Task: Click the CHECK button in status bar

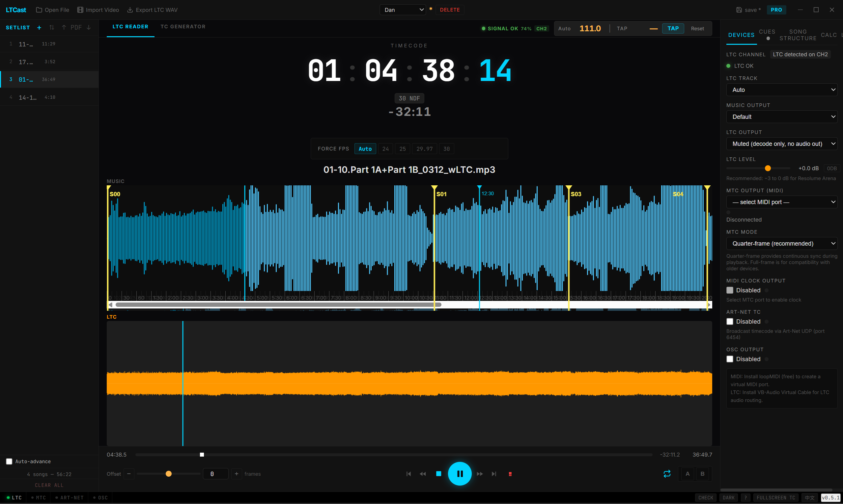Action: coord(705,497)
